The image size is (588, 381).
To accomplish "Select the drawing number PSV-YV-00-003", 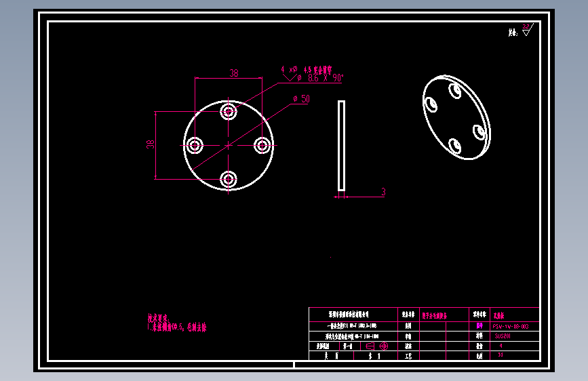I will (511, 326).
